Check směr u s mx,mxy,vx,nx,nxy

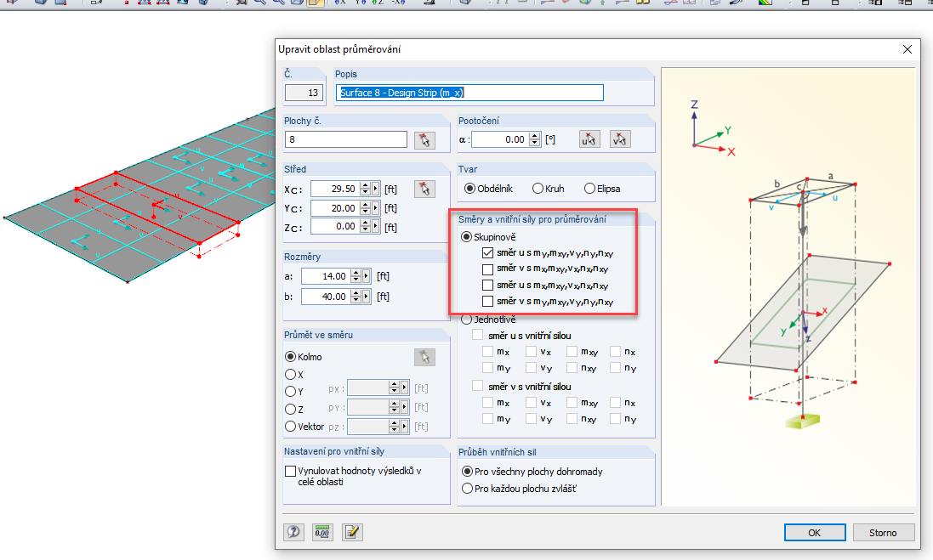(x=488, y=286)
